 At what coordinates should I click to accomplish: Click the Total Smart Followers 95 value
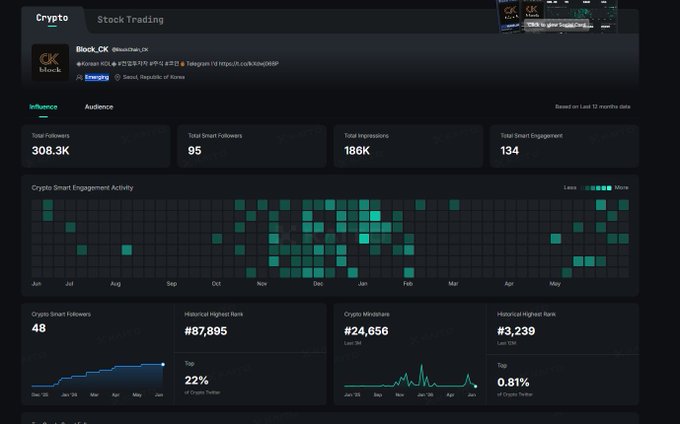[x=194, y=151]
